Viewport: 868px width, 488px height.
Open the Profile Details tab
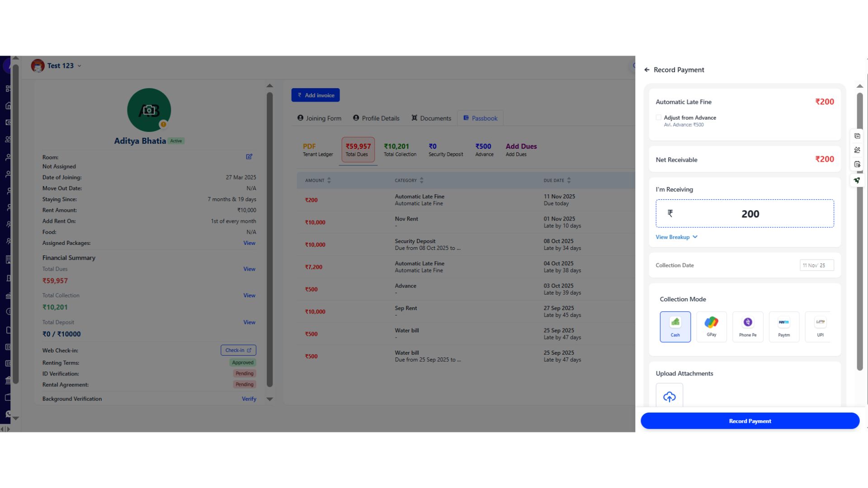[376, 118]
